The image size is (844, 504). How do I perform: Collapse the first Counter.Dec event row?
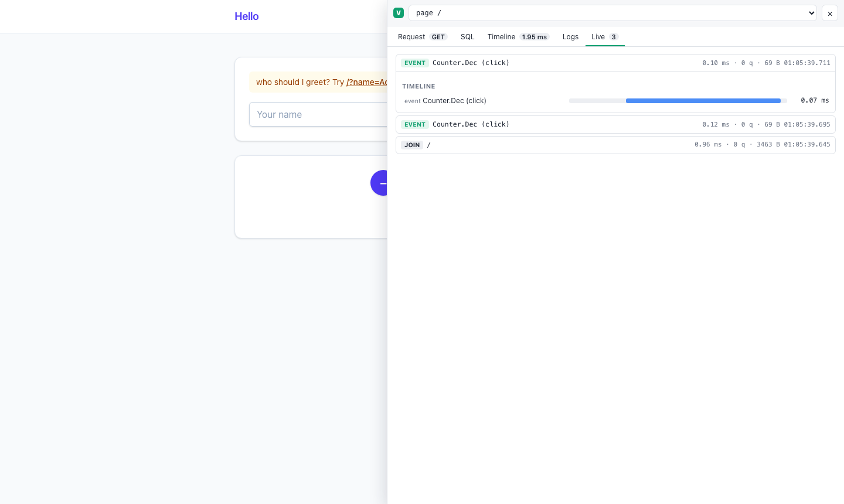pos(615,63)
